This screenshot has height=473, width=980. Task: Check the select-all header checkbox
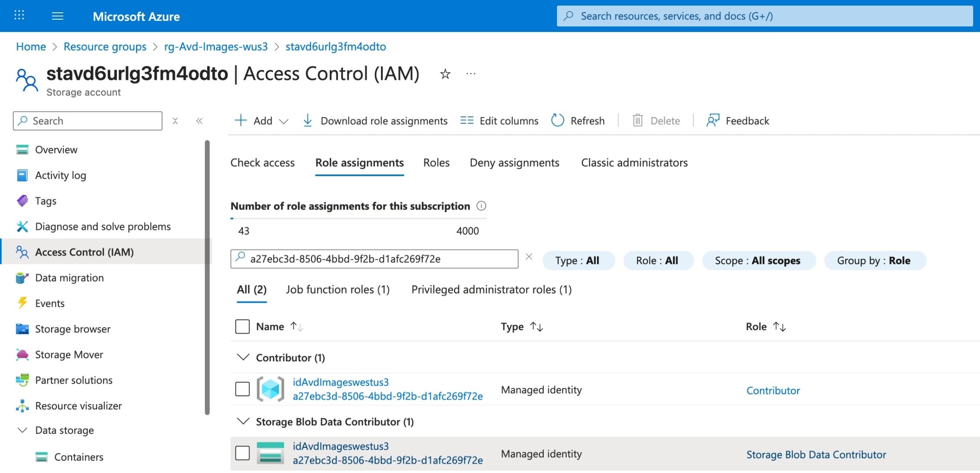pyautogui.click(x=243, y=327)
